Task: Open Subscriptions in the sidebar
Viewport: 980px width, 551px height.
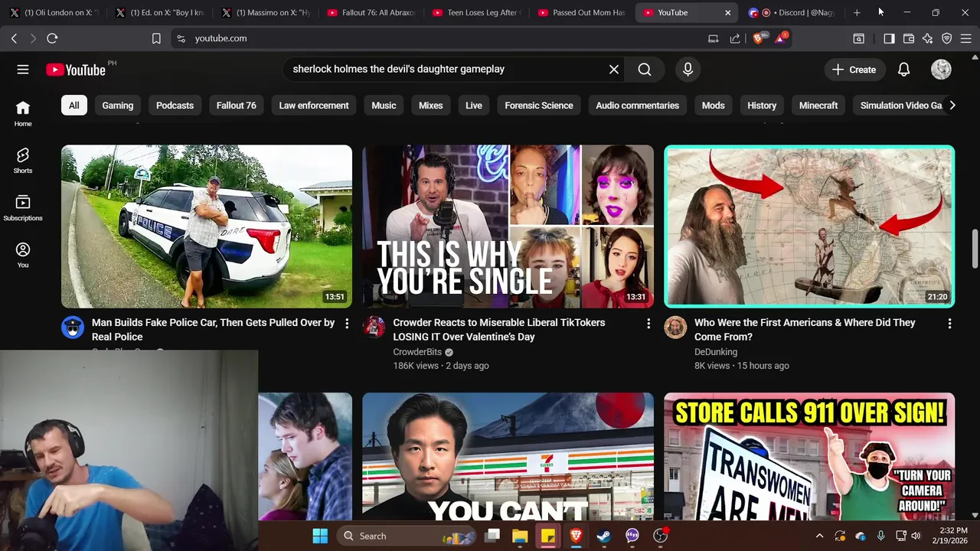Action: [x=23, y=207]
